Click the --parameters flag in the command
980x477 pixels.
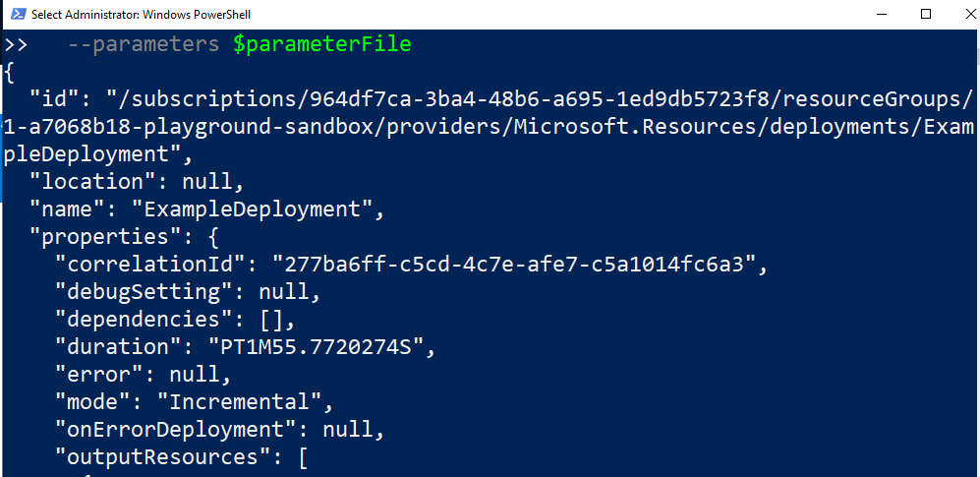point(143,44)
